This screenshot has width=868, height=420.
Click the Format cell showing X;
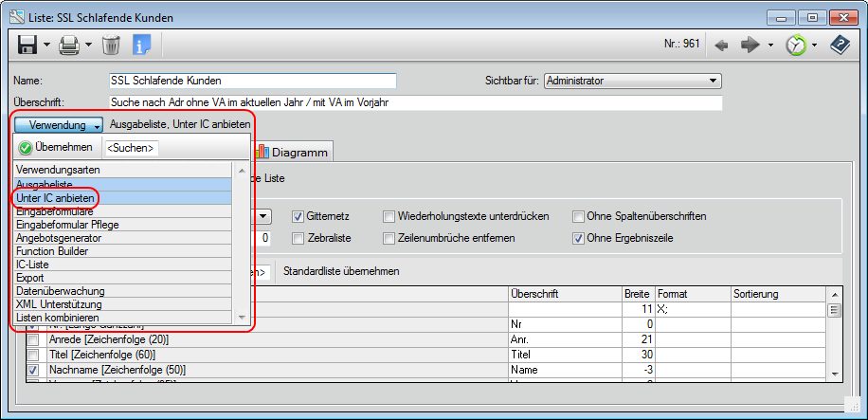tap(693, 310)
